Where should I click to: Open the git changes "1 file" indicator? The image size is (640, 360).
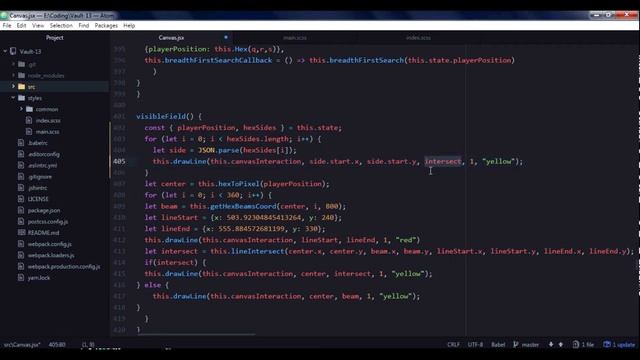583,344
